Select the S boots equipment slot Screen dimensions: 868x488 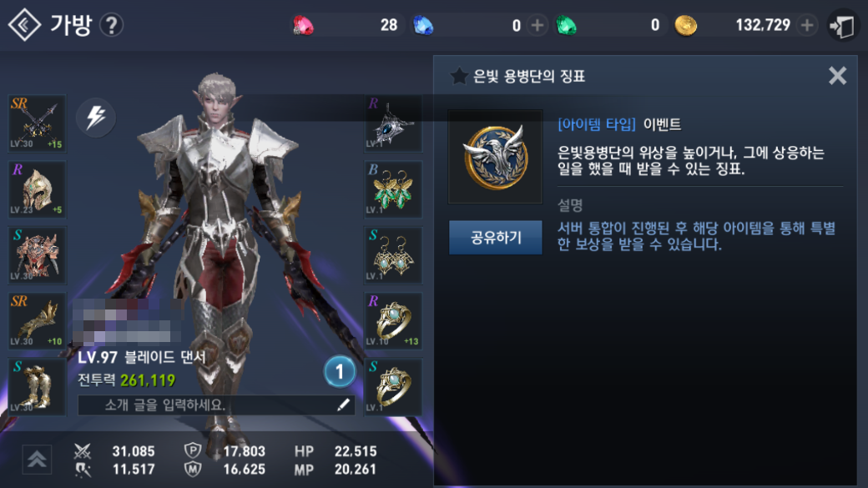[x=37, y=387]
